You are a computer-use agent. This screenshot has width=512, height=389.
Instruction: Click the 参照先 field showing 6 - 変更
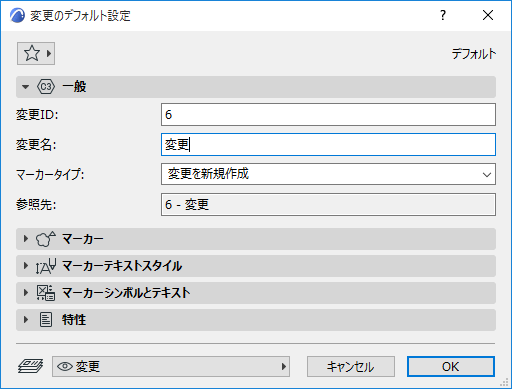tap(328, 204)
